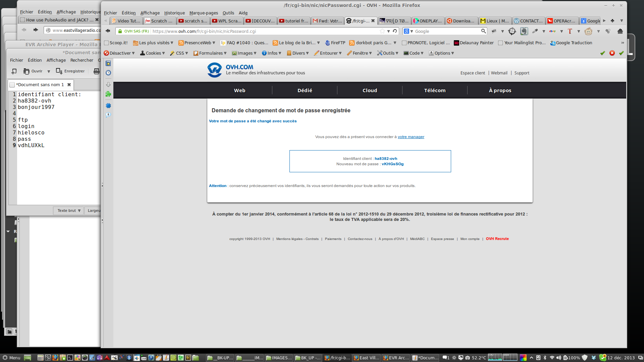Click the eBay toolbar icon
The width and height of the screenshot is (644, 362).
click(552, 31)
